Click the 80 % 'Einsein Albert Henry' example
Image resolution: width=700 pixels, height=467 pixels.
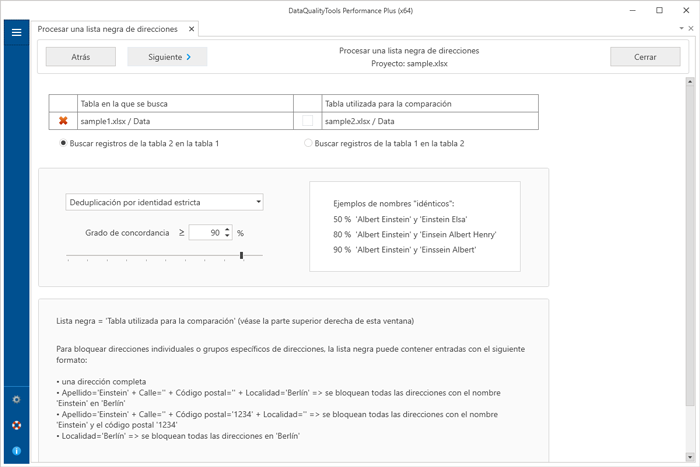415,234
